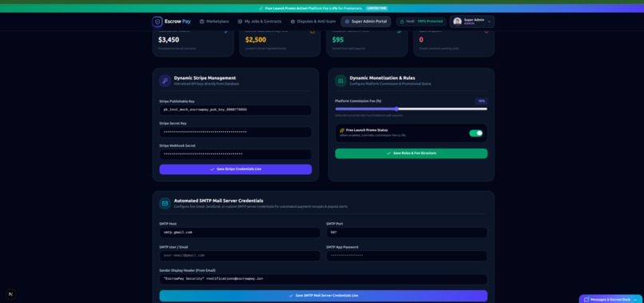
Task: Focus the Sender Display Header field
Action: (x=324, y=279)
